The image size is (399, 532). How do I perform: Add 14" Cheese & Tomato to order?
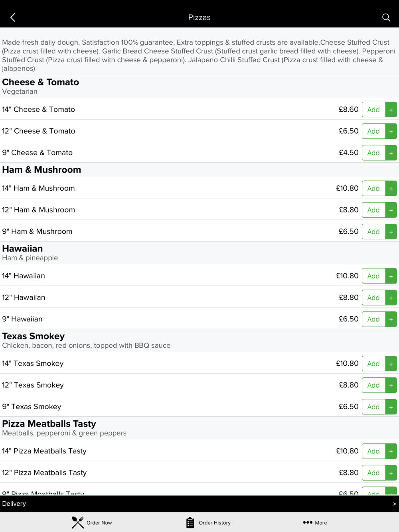(x=373, y=110)
